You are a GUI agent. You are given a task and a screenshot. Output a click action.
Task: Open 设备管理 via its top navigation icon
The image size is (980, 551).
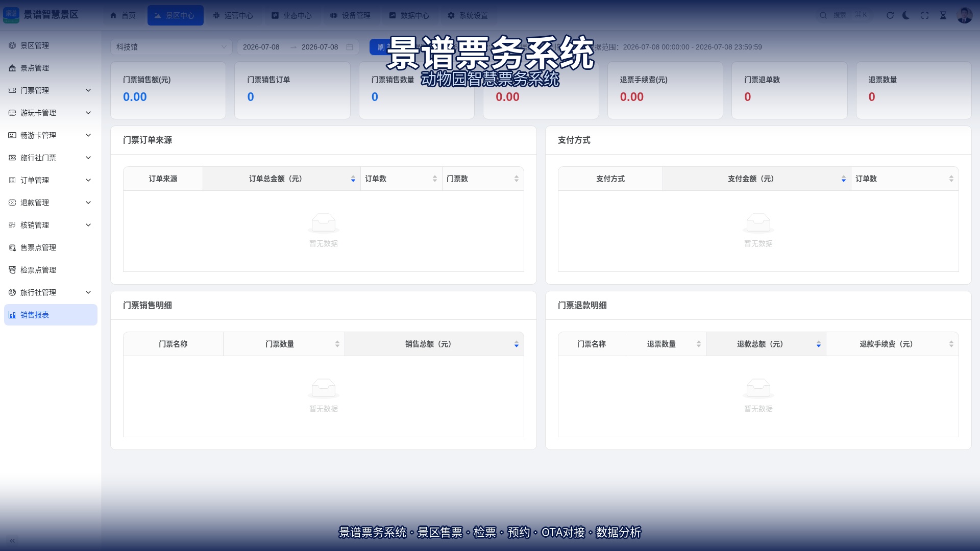point(334,15)
